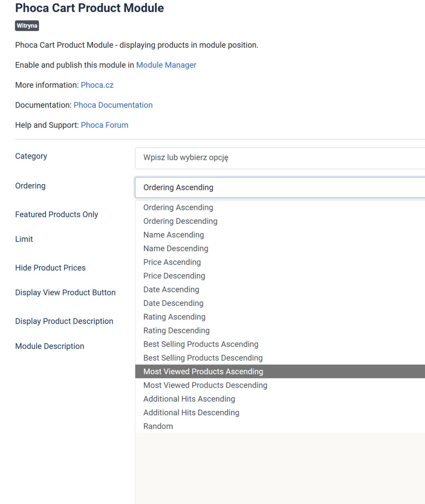The width and height of the screenshot is (425, 504).
Task: Select Ordering Descending option
Action: [x=180, y=221]
